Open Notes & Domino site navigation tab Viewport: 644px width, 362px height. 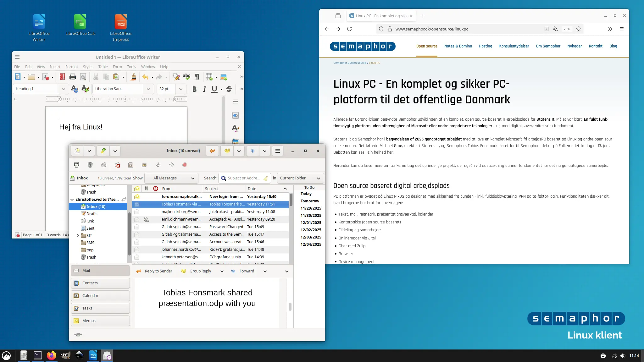[458, 46]
